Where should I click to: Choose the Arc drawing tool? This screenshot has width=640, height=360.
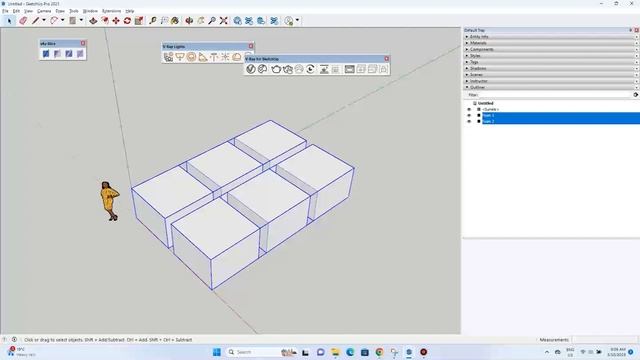(54, 20)
